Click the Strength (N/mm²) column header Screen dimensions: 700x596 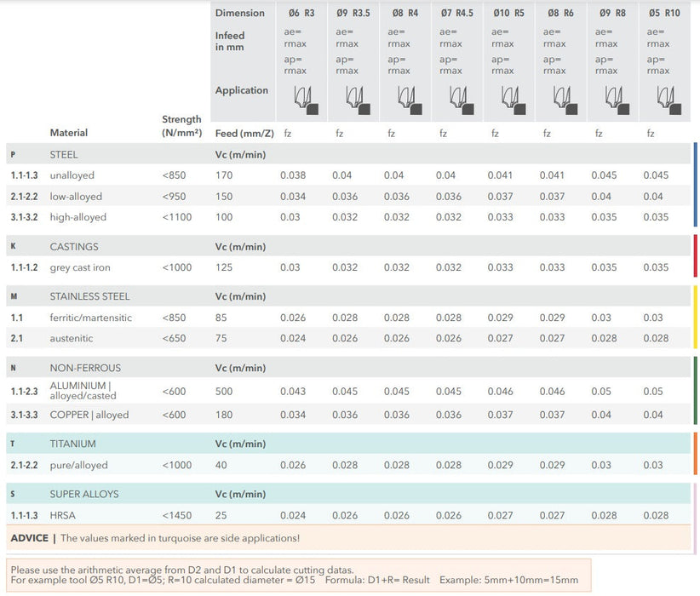181,126
